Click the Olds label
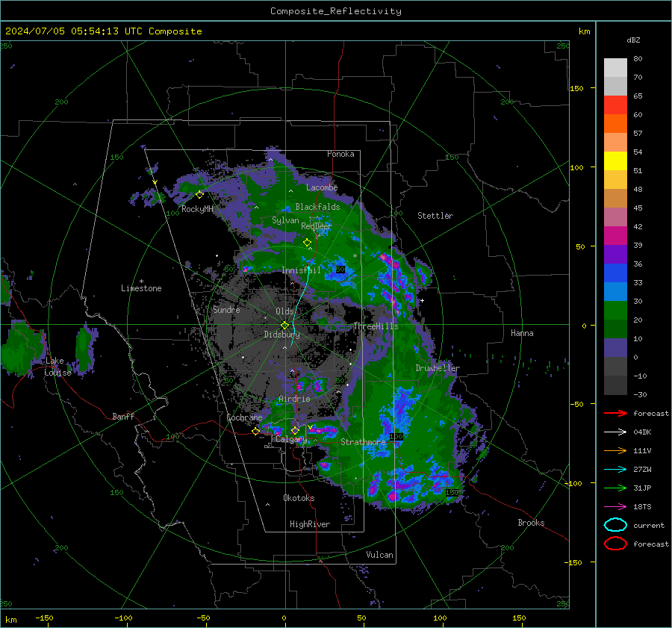The width and height of the screenshot is (672, 628). coord(284,311)
